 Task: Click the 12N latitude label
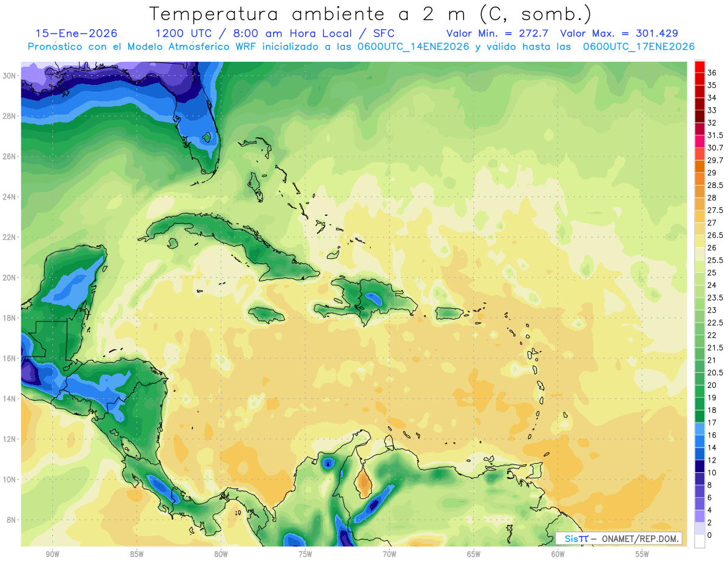[10, 439]
